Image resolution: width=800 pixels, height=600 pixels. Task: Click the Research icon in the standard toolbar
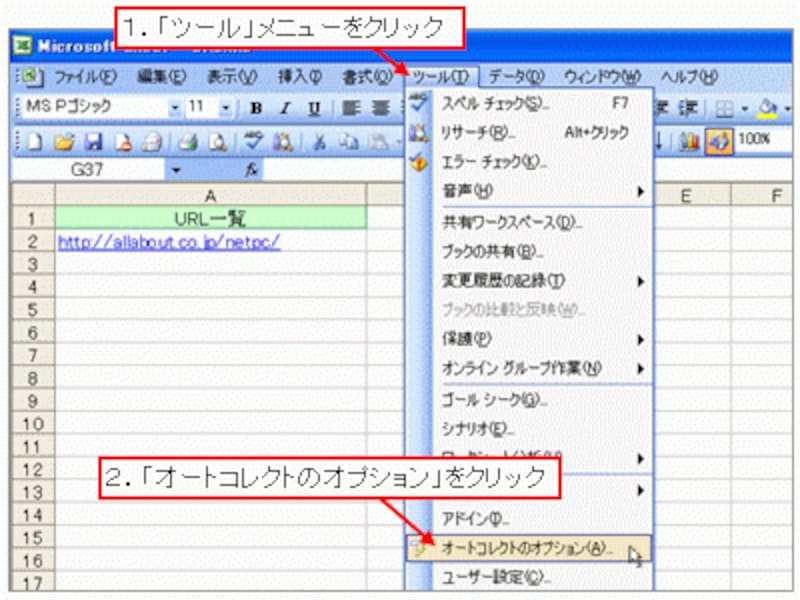[283, 142]
